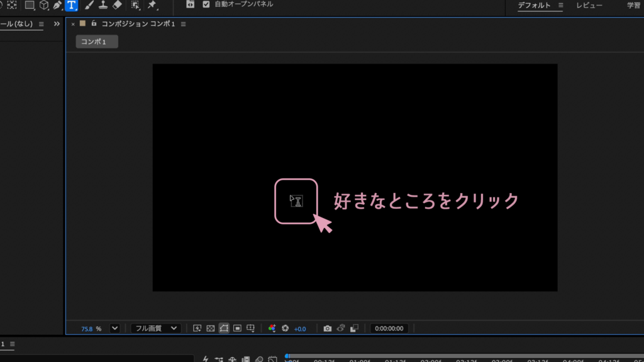
Task: Open the fast previews lightning icon
Action: 197,328
